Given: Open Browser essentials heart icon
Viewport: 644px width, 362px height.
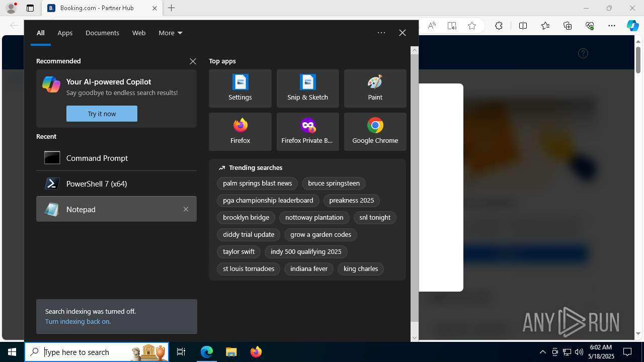Looking at the screenshot, I should click(x=590, y=26).
